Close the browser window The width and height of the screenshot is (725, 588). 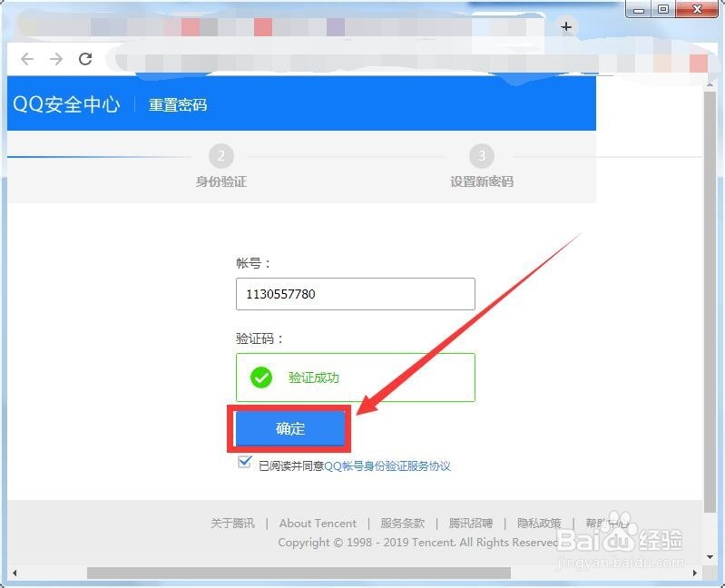coord(697,9)
